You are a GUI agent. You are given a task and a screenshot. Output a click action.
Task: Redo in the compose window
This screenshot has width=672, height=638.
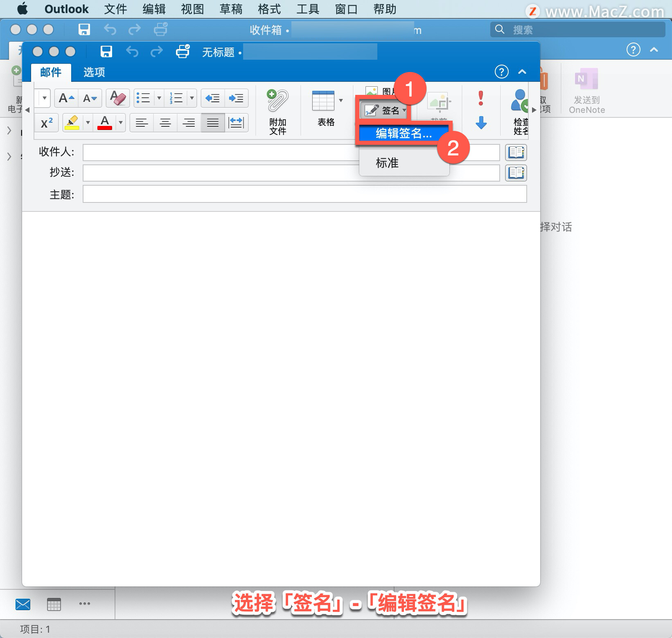pyautogui.click(x=156, y=52)
